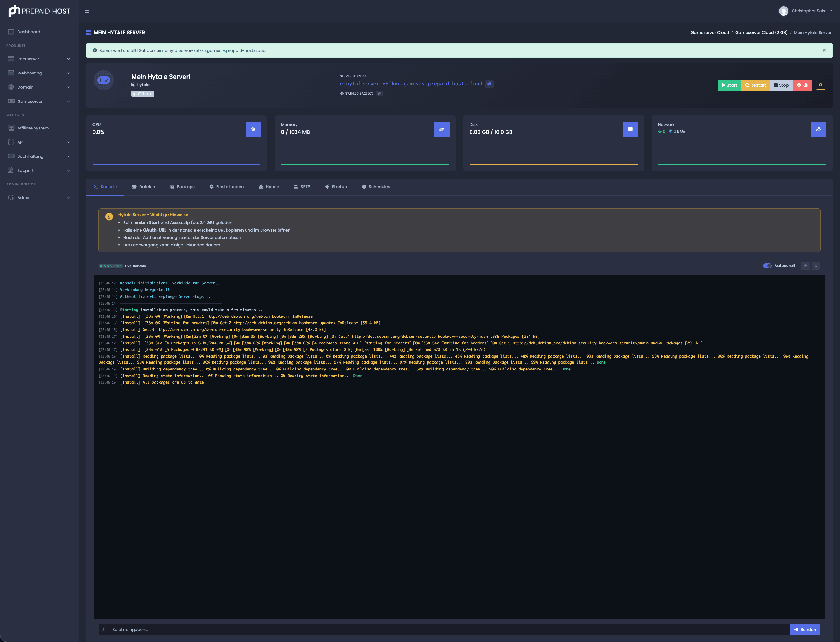Refresh server status with reload icon
840x642 pixels.
[x=821, y=85]
